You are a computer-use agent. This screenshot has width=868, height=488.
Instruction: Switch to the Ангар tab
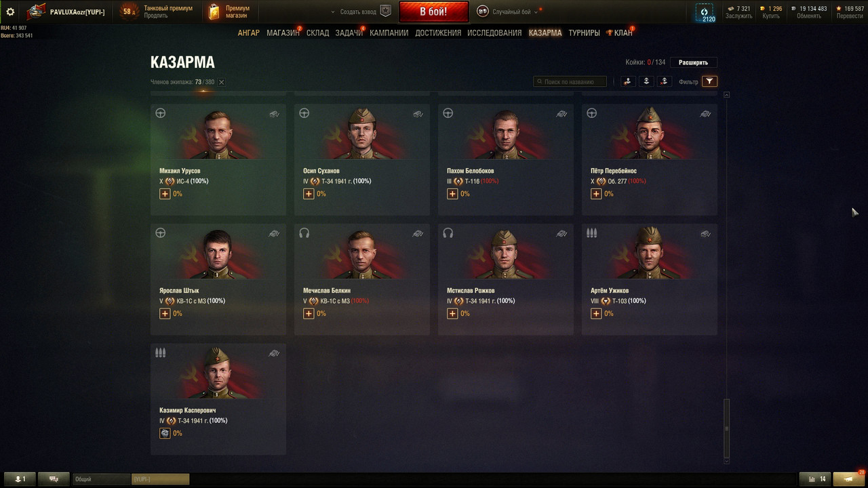click(248, 33)
